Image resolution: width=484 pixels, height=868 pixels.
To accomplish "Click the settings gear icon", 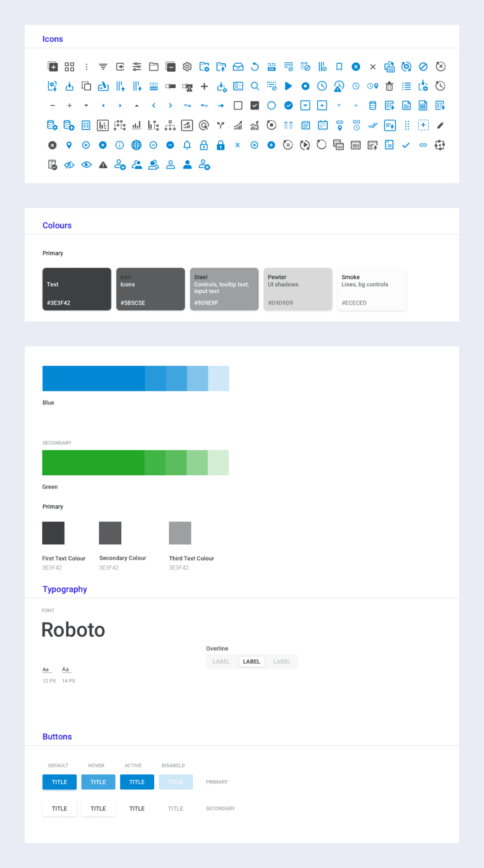I will point(187,67).
